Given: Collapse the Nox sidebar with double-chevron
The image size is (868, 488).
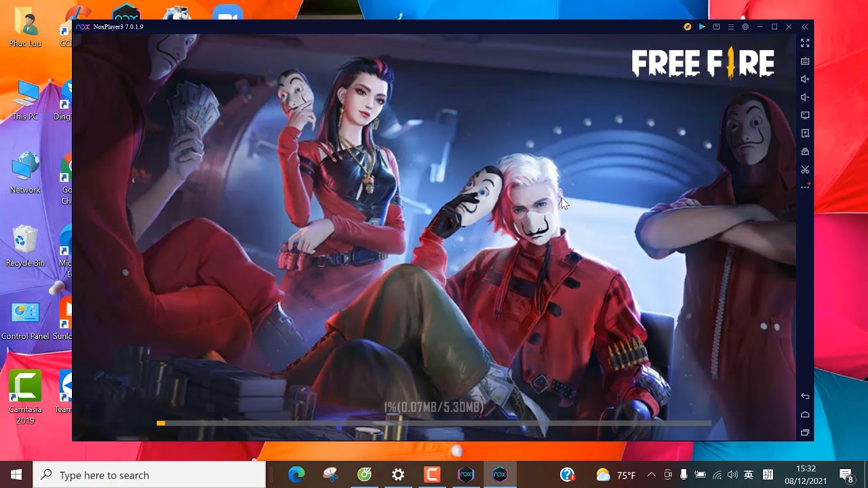Looking at the screenshot, I should [805, 27].
